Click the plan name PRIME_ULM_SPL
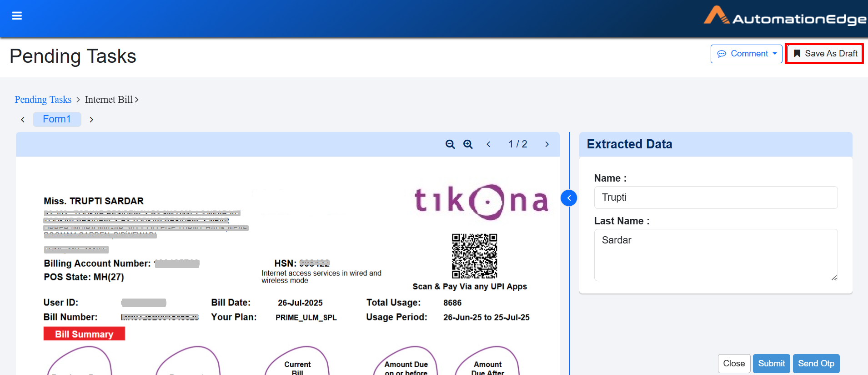 pos(306,318)
